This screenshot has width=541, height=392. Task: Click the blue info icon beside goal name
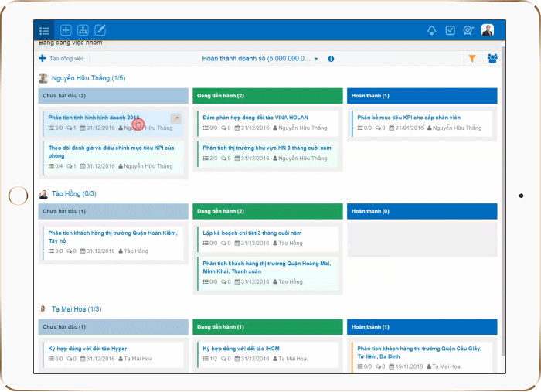(331, 59)
